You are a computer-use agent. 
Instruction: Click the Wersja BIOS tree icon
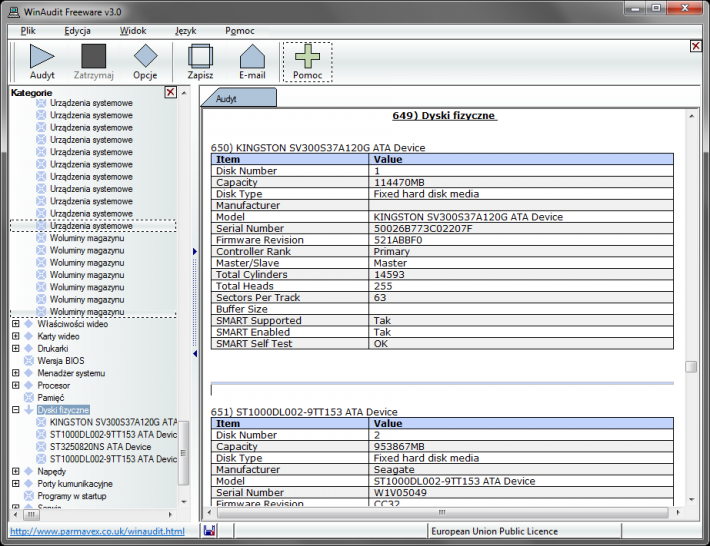(x=29, y=361)
